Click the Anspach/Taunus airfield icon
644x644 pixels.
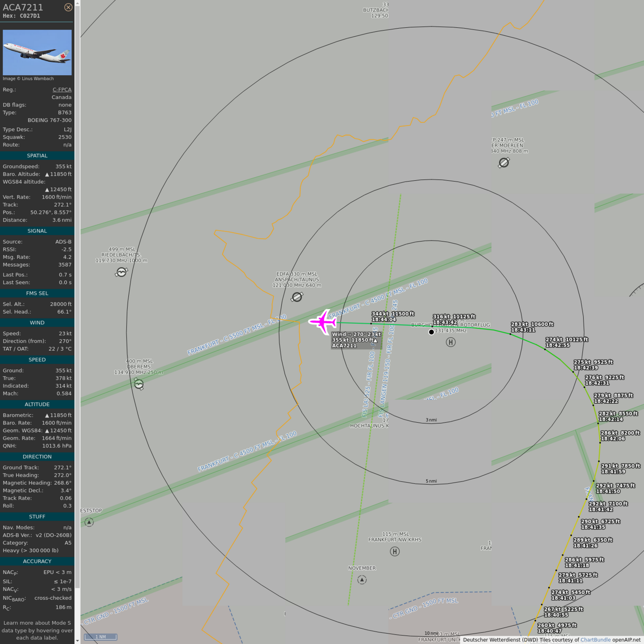click(x=297, y=297)
